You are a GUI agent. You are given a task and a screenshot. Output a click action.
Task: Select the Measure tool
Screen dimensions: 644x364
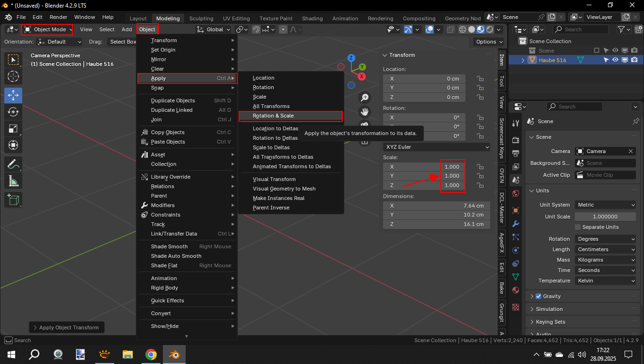pos(13,181)
